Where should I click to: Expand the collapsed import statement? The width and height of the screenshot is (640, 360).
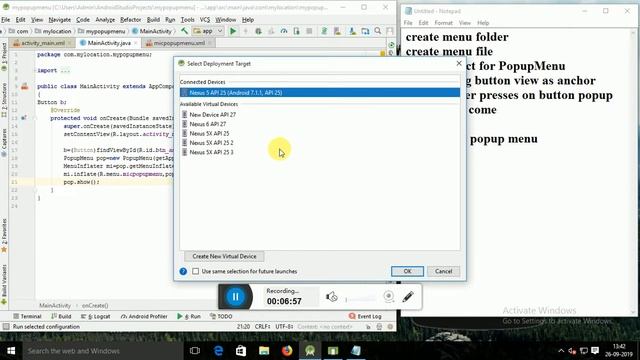pyautogui.click(x=65, y=70)
